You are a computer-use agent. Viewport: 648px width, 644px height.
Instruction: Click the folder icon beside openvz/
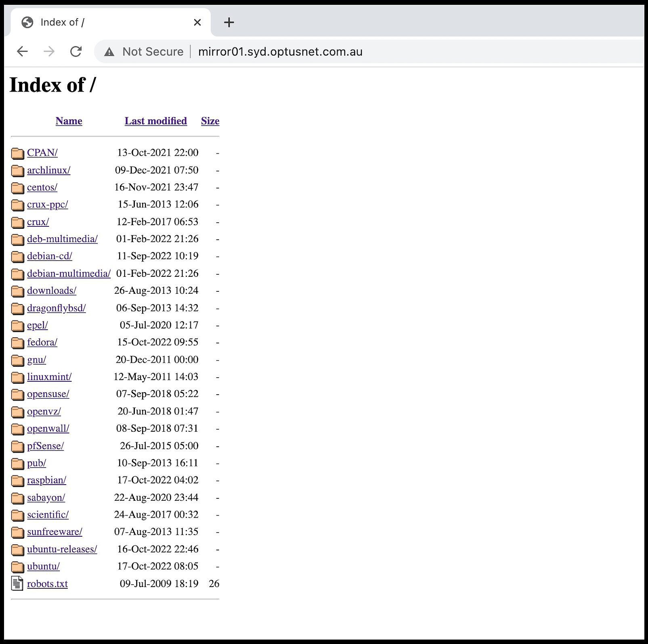tap(18, 412)
